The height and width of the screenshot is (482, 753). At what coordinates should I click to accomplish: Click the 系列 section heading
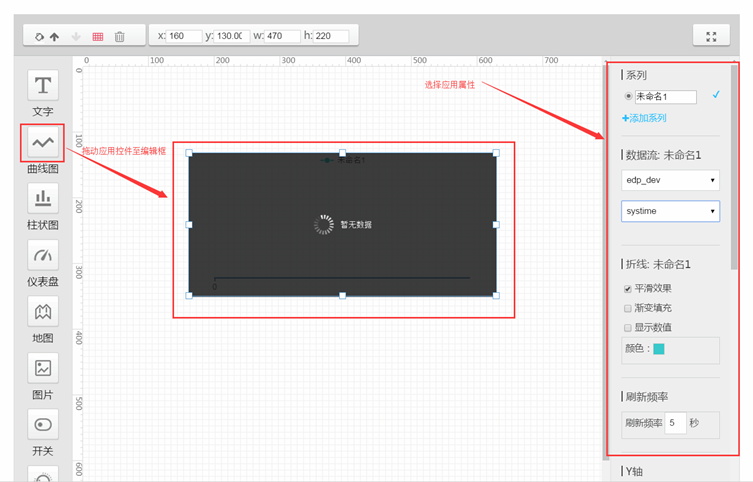pos(636,75)
